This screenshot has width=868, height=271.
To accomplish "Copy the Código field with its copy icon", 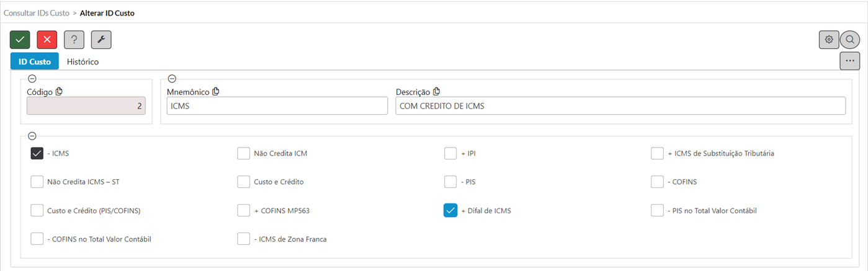I will (x=60, y=92).
